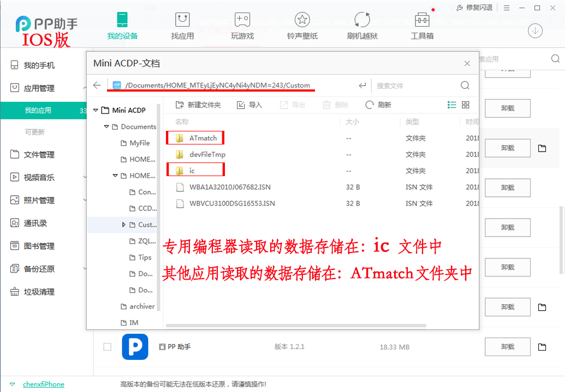Click the chenxfiPhone device link
This screenshot has width=565, height=392.
[x=44, y=384]
